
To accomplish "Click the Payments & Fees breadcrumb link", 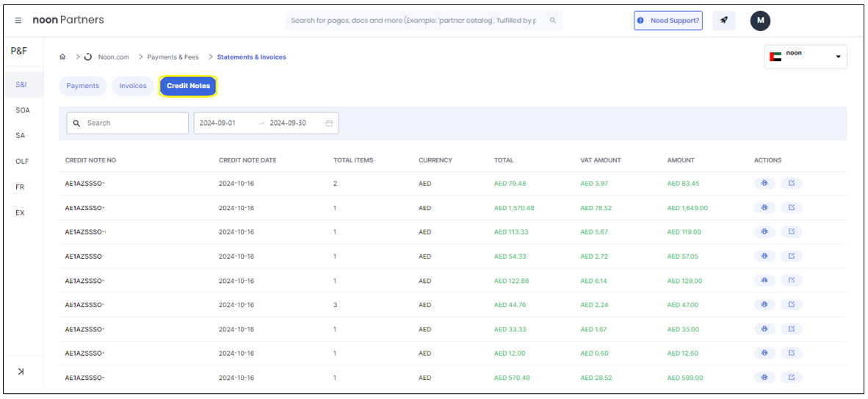I will pos(173,57).
